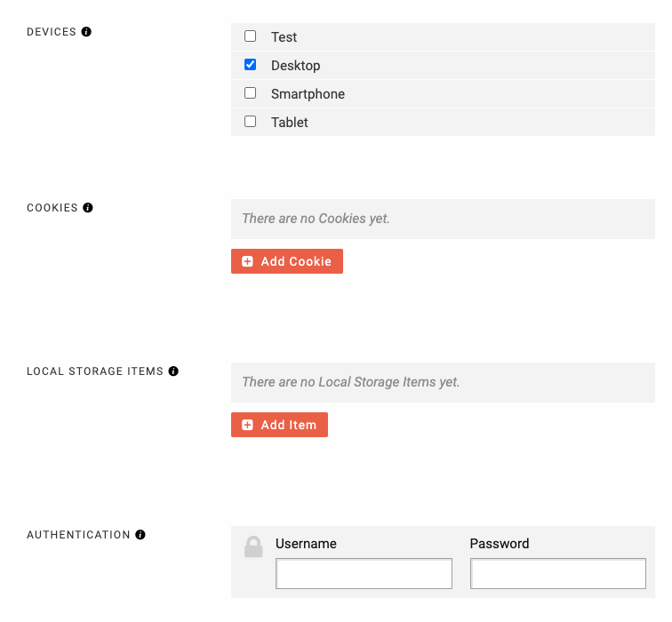The height and width of the screenshot is (622, 672).
Task: Select the Smartphone label text
Action: pos(308,94)
